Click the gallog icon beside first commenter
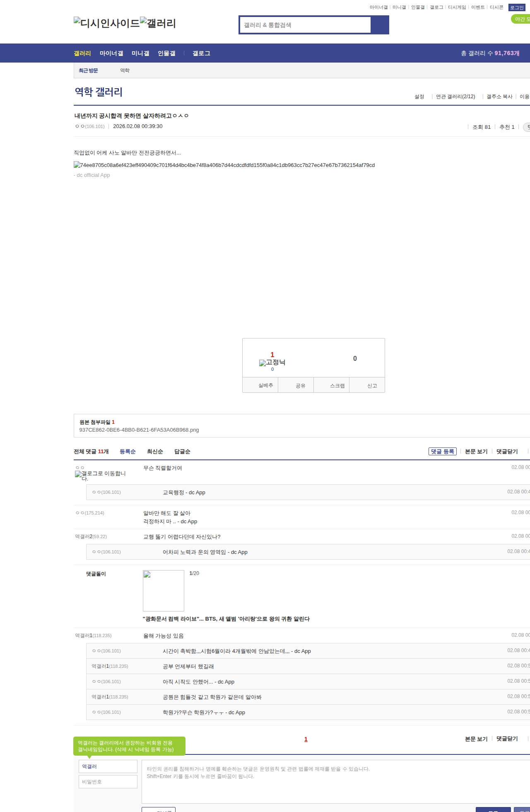The height and width of the screenshot is (812, 530). (100, 475)
